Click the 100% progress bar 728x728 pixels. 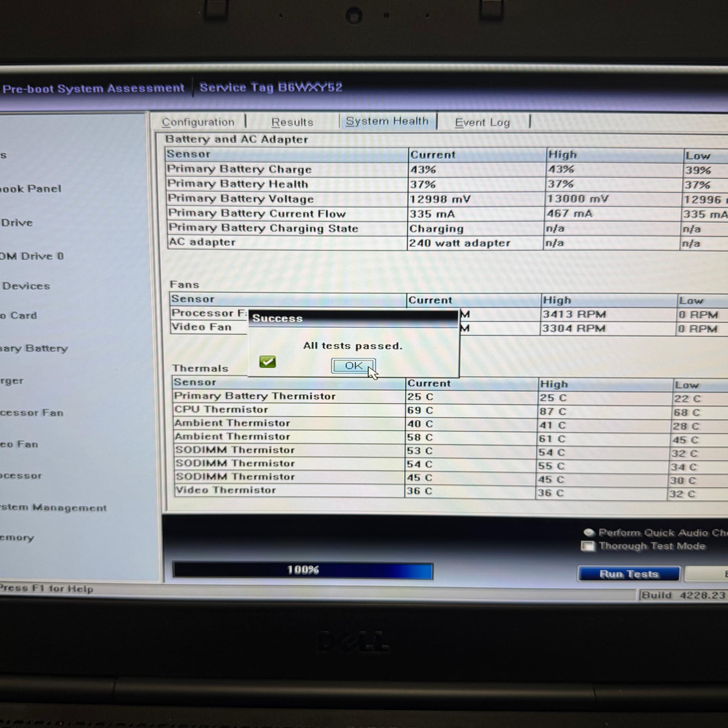click(303, 570)
